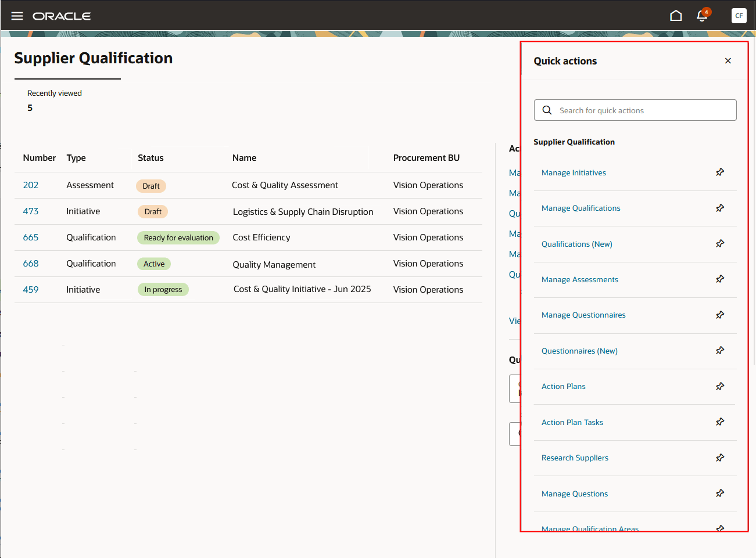Pin the Action Plans quick action
Image resolution: width=756 pixels, height=558 pixels.
(x=720, y=386)
